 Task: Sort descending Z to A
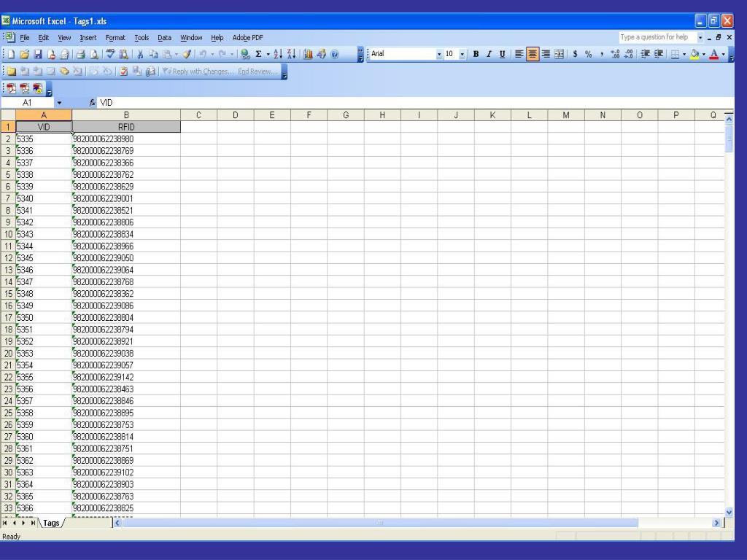(292, 54)
